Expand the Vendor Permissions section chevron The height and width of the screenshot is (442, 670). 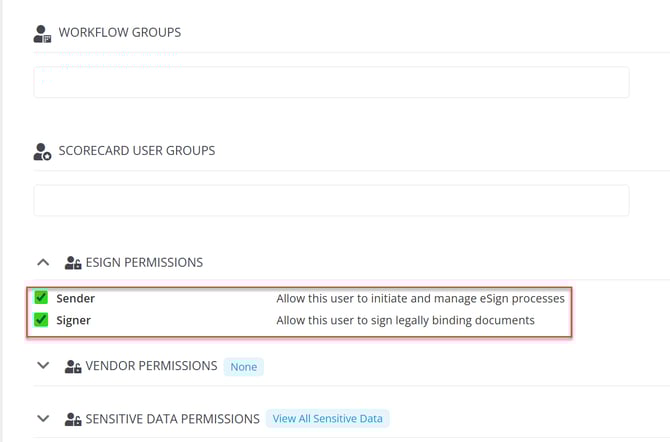coord(43,366)
